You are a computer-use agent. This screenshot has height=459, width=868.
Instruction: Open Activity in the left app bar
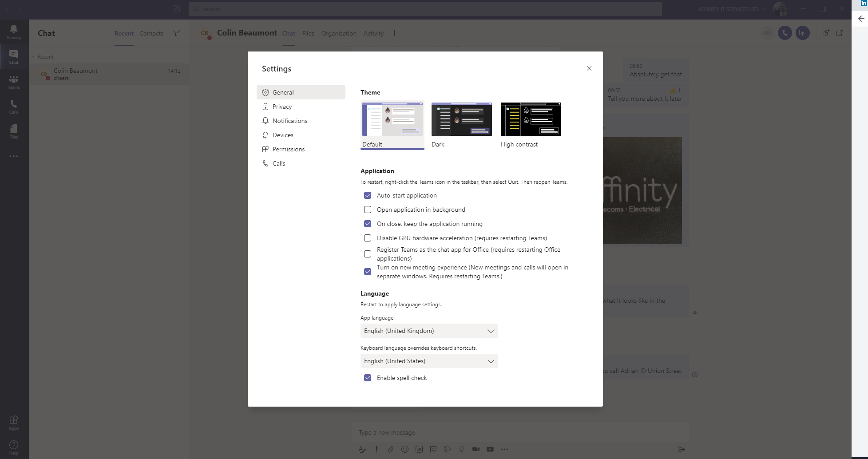[x=14, y=32]
